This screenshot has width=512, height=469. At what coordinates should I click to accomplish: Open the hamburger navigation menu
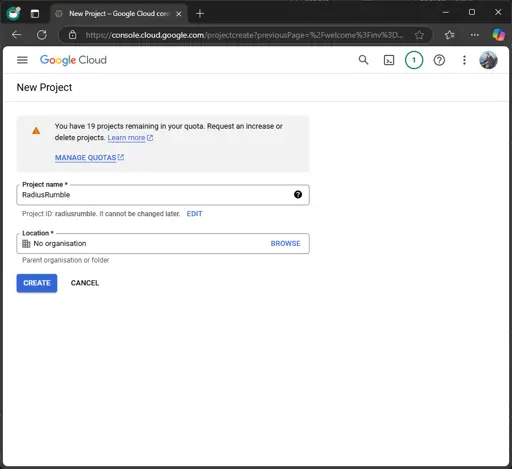pos(22,60)
